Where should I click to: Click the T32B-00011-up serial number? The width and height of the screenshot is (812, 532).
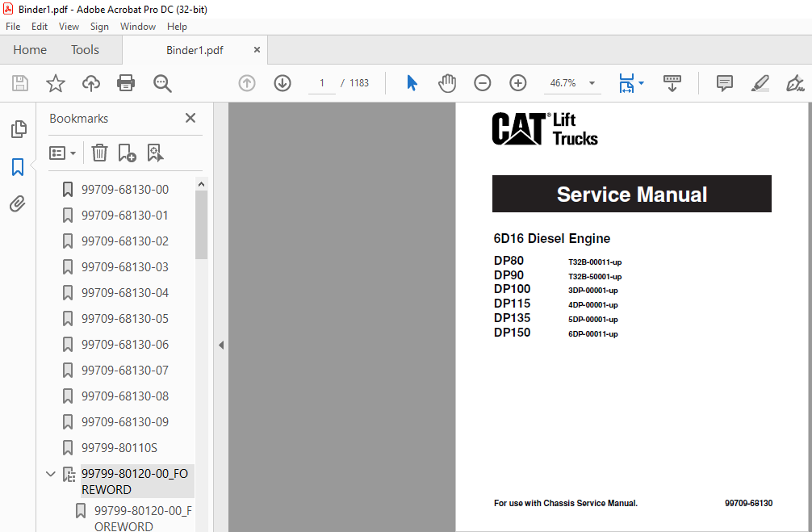pos(595,262)
